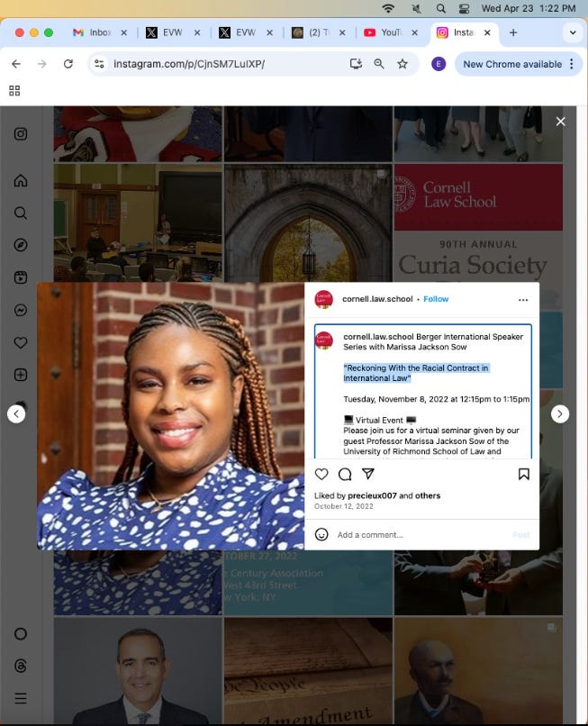The image size is (588, 726).
Task: Open Notifications heart in sidebar
Action: click(x=21, y=342)
